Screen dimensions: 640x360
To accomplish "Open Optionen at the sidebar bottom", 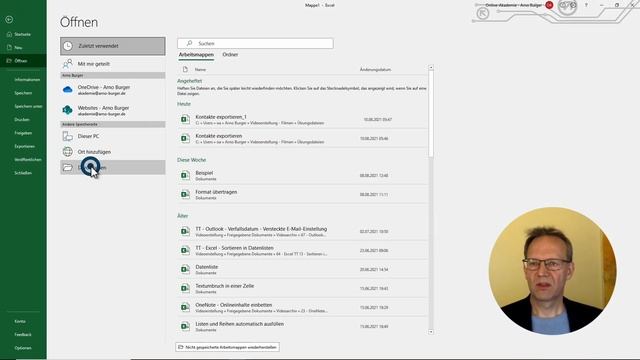I will click(23, 348).
